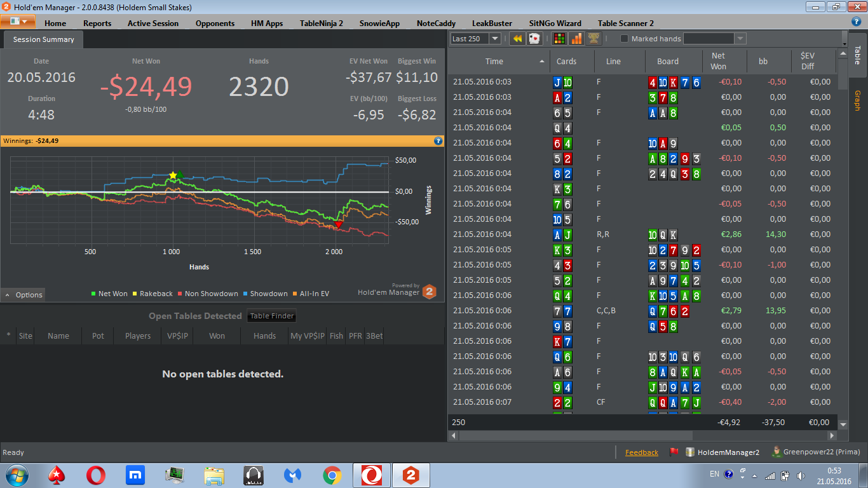Switch to Active Session tab

[x=153, y=23]
